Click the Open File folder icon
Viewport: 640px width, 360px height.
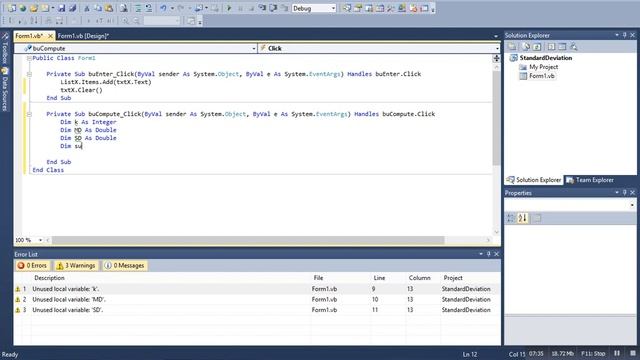point(33,8)
